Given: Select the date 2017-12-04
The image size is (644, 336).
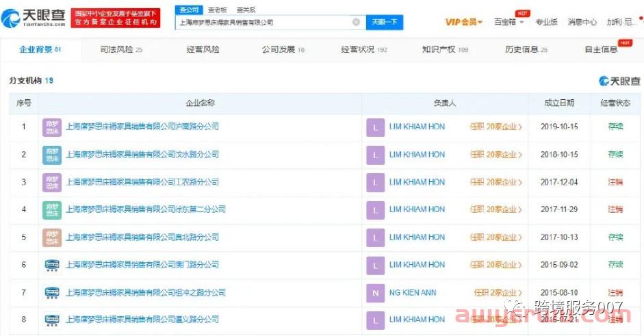Looking at the screenshot, I should coord(559,183).
